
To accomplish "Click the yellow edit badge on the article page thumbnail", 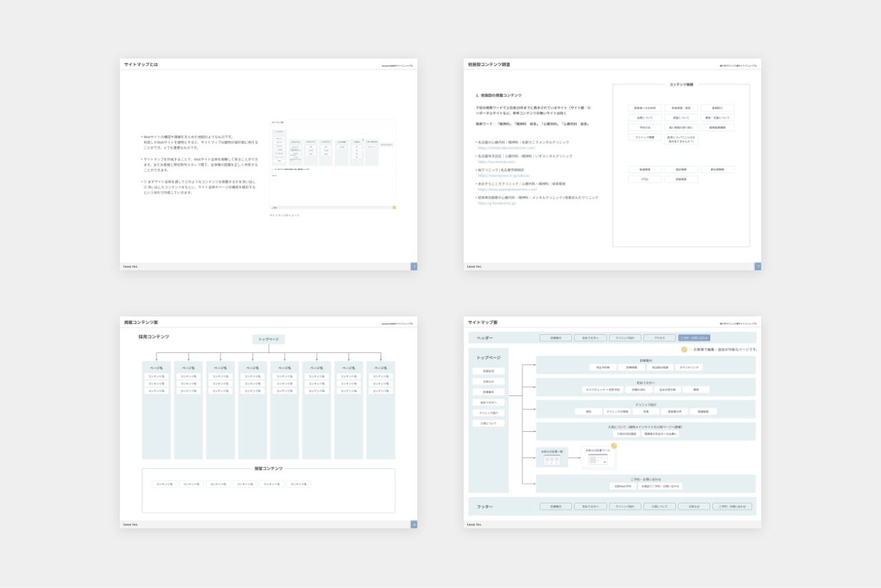I will pyautogui.click(x=614, y=446).
